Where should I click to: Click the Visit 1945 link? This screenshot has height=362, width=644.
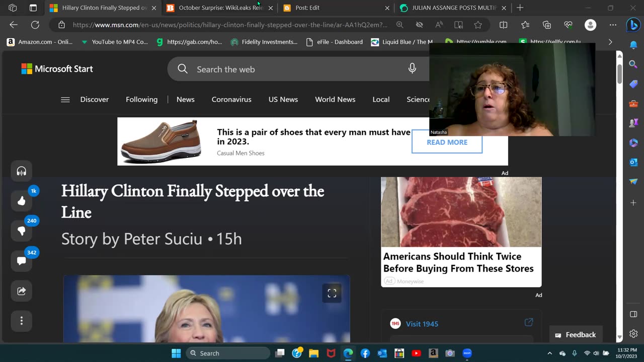click(x=422, y=324)
